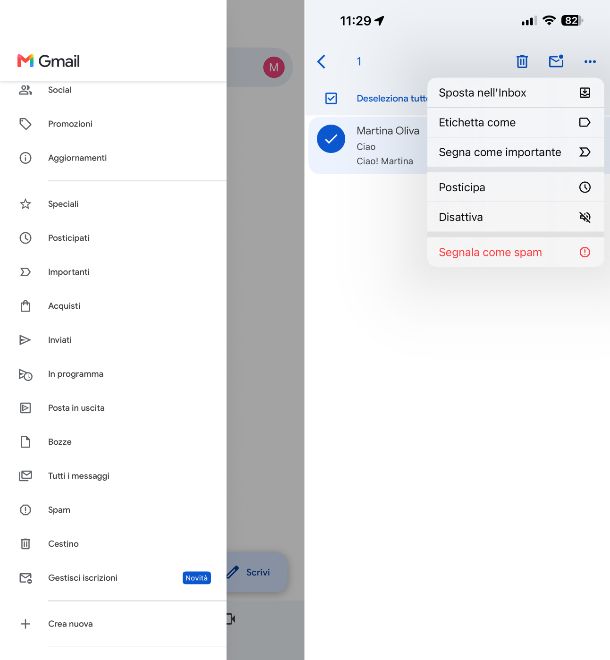Open the Importanti folder

(x=113, y=272)
